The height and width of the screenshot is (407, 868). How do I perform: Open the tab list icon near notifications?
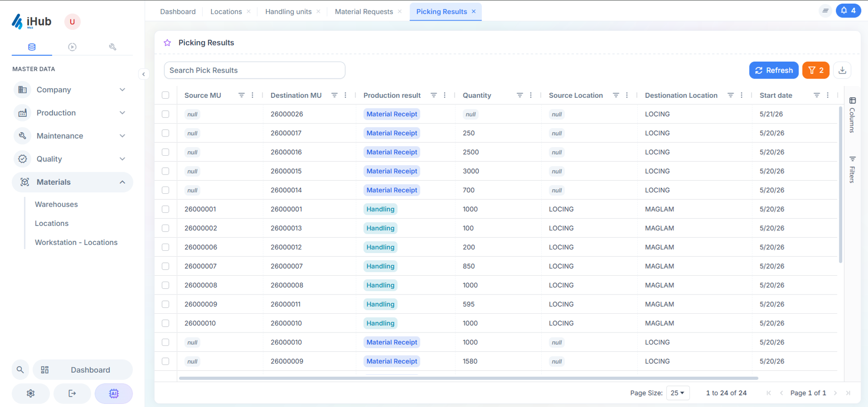coord(825,11)
